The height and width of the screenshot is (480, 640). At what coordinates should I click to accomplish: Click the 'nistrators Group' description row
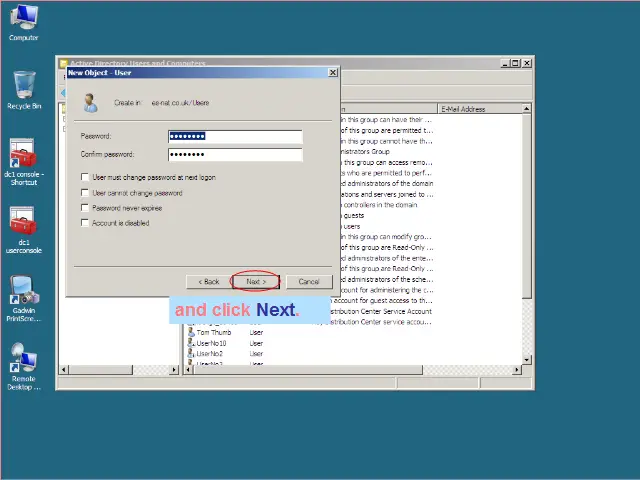pos(365,151)
